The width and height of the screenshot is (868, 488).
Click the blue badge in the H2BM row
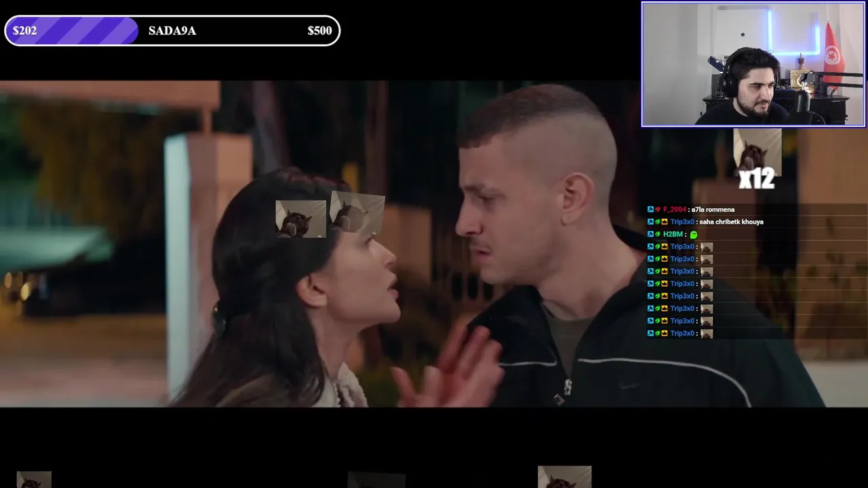point(651,234)
